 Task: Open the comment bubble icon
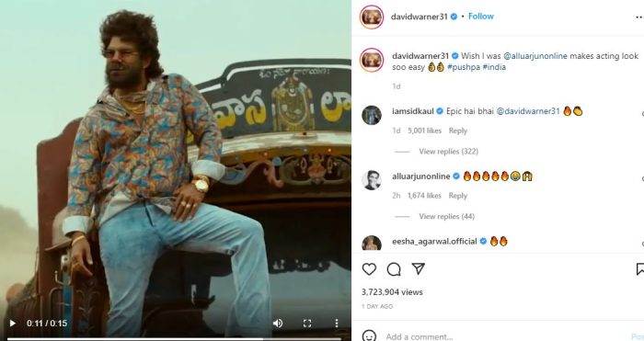(394, 269)
